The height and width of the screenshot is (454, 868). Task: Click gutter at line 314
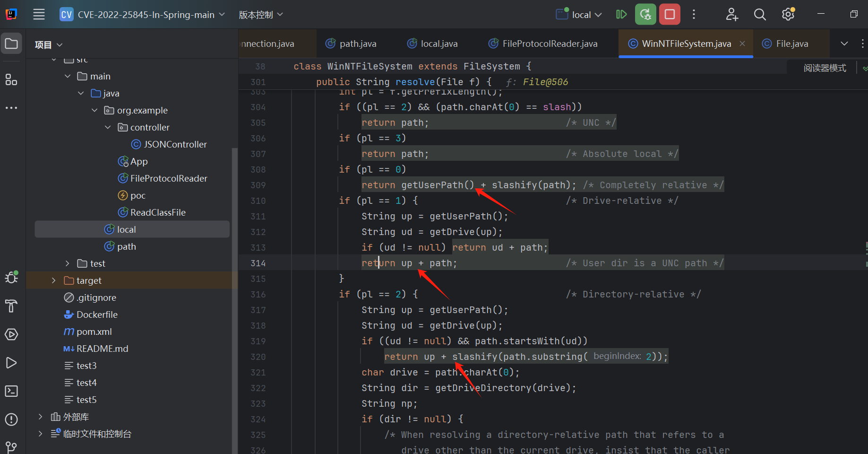click(258, 263)
